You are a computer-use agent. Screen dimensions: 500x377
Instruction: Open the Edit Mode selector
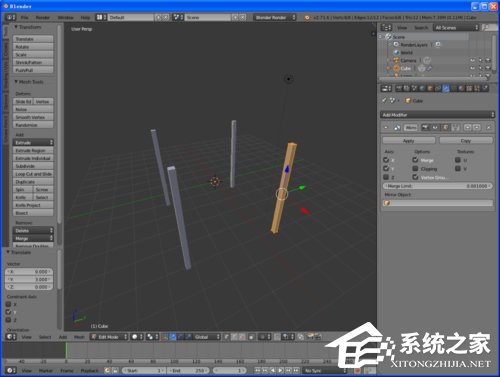109,337
